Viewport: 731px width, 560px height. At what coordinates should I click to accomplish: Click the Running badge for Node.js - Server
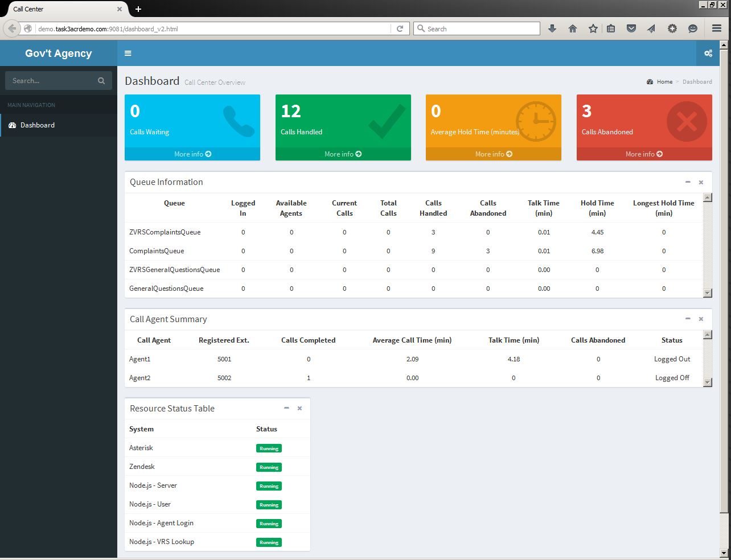tap(269, 486)
